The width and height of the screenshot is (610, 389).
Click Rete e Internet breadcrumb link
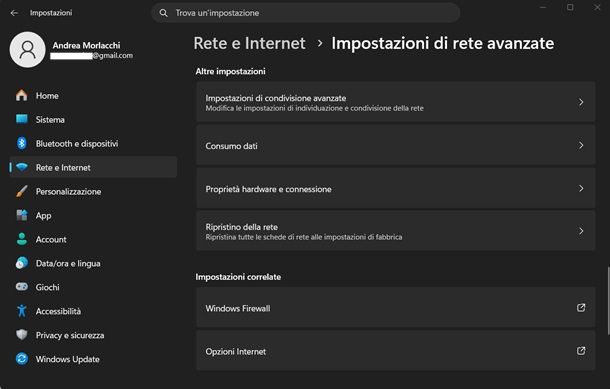[x=249, y=43]
